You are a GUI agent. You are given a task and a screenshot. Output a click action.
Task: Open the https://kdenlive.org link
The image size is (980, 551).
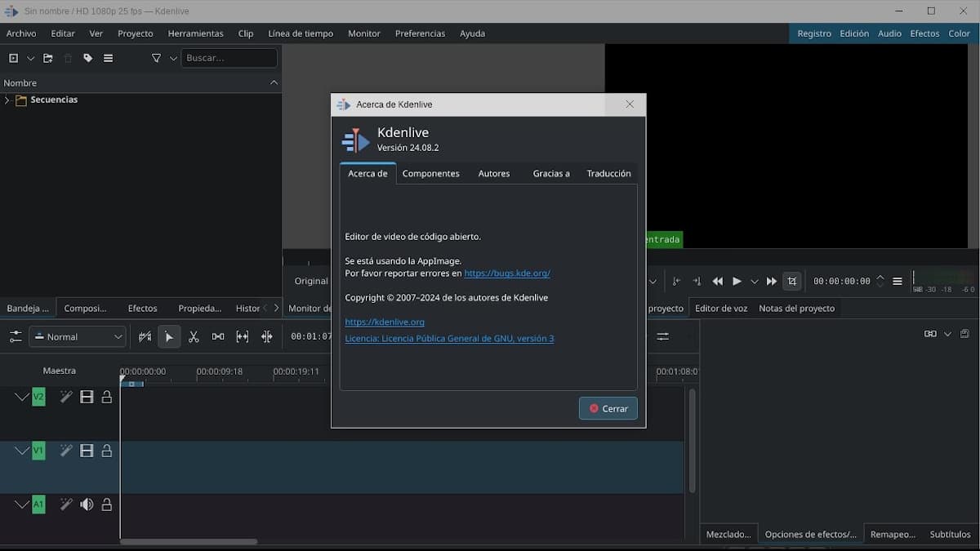tap(385, 322)
